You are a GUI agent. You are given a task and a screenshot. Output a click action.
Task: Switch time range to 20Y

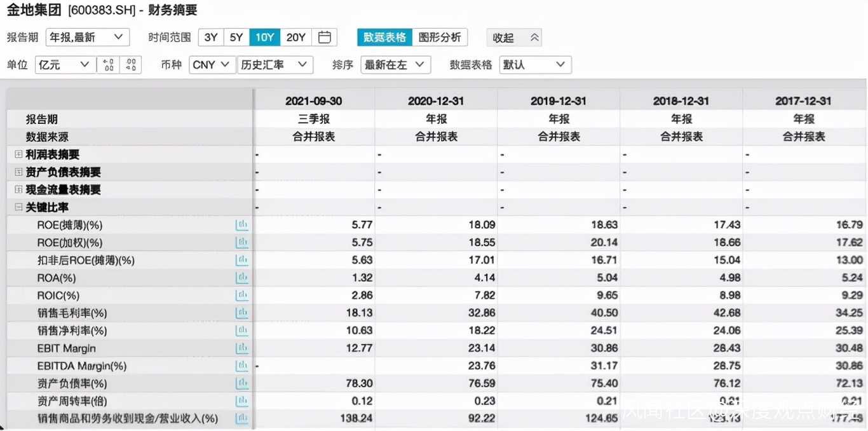(x=295, y=38)
